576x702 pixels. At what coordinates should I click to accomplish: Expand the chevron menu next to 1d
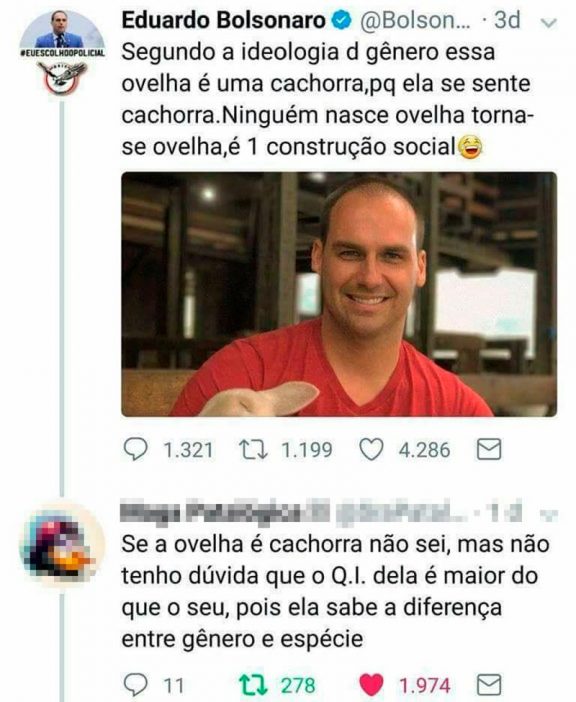coord(549,515)
